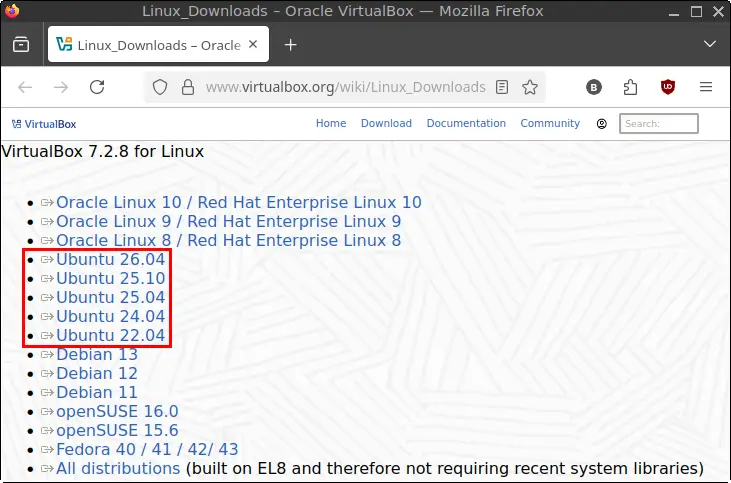
Task: Download the openSUSE 15.6 package
Action: point(117,431)
